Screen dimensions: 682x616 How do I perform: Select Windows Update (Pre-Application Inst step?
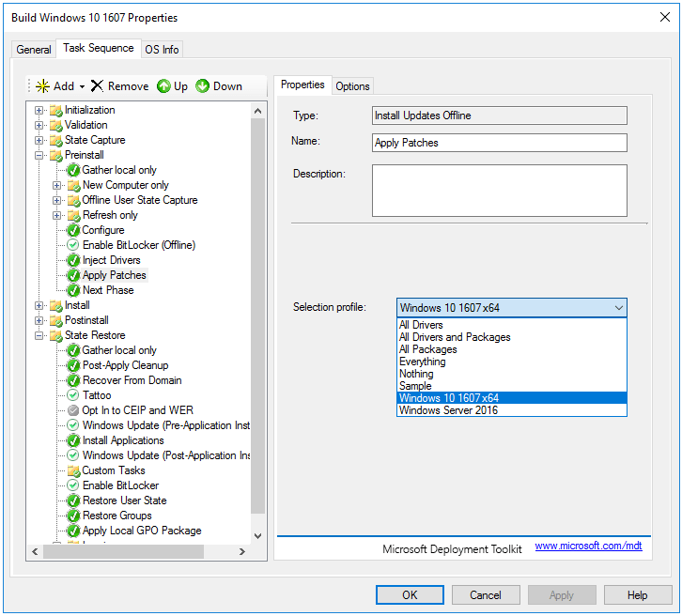click(166, 425)
